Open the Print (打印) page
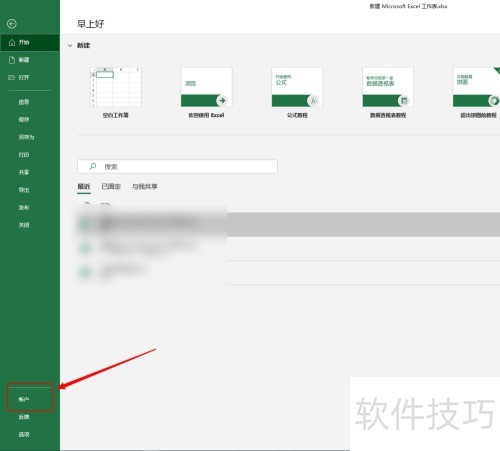 [x=24, y=155]
